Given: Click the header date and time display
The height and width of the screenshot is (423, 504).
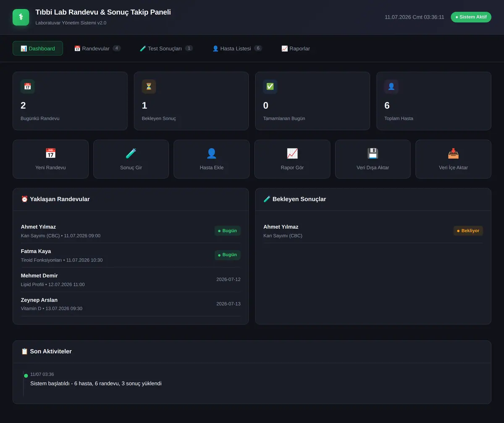Looking at the screenshot, I should (414, 17).
